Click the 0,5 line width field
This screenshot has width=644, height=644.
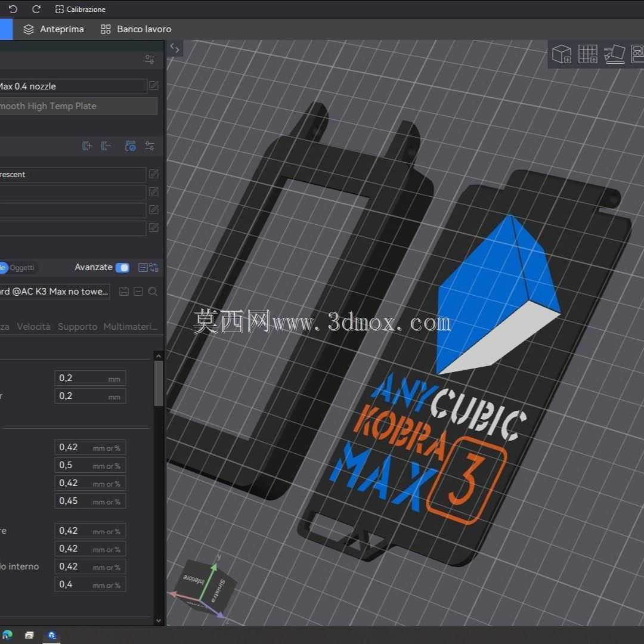(x=91, y=465)
